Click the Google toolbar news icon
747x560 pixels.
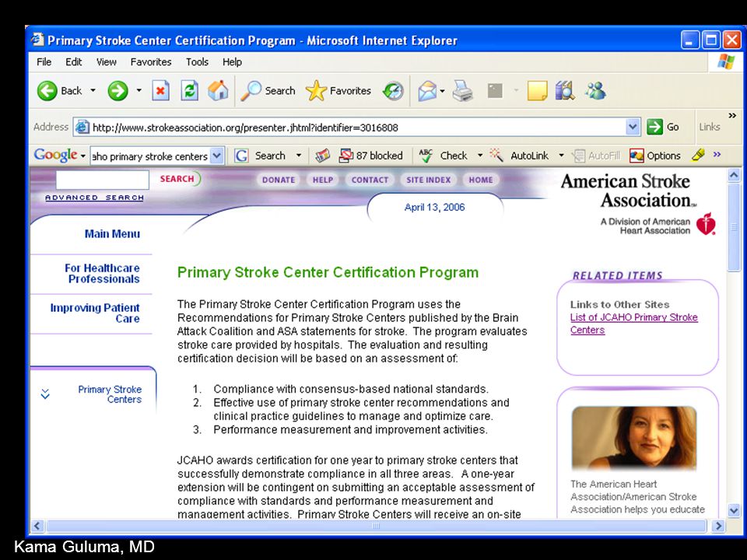(x=322, y=156)
